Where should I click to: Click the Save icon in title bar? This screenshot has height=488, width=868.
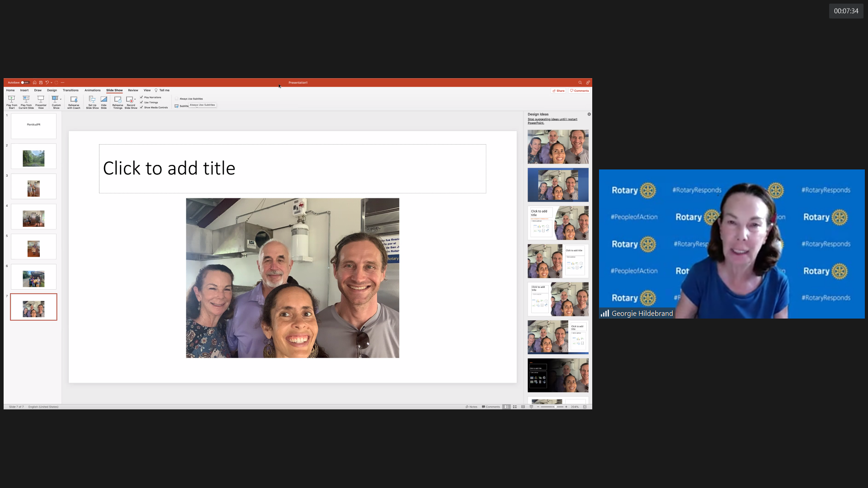[41, 83]
